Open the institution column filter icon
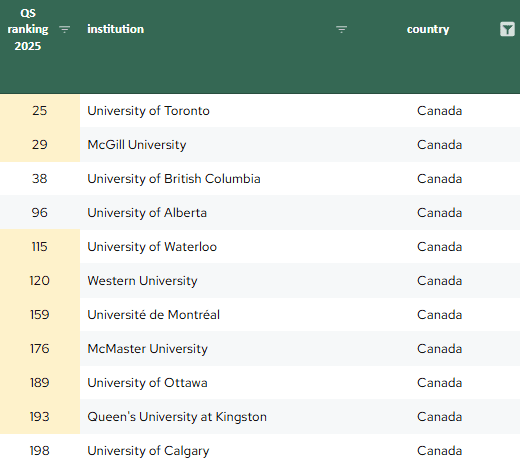The height and width of the screenshot is (465, 520). (341, 29)
